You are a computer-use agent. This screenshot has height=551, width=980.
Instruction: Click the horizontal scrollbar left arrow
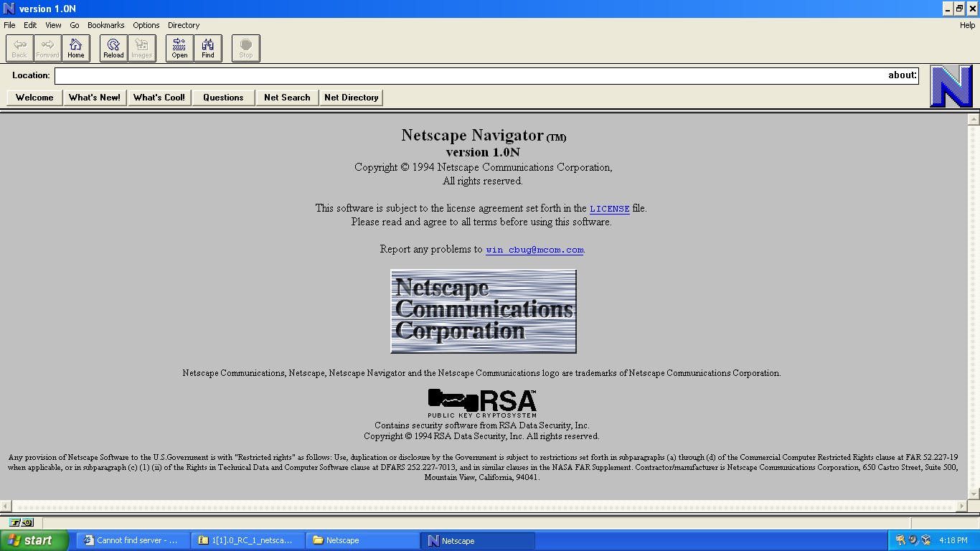[6, 506]
